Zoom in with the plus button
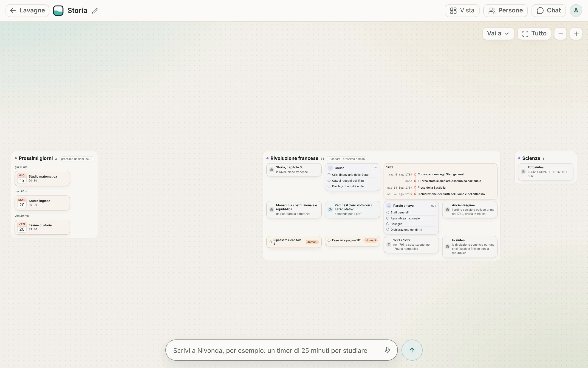 pyautogui.click(x=576, y=34)
